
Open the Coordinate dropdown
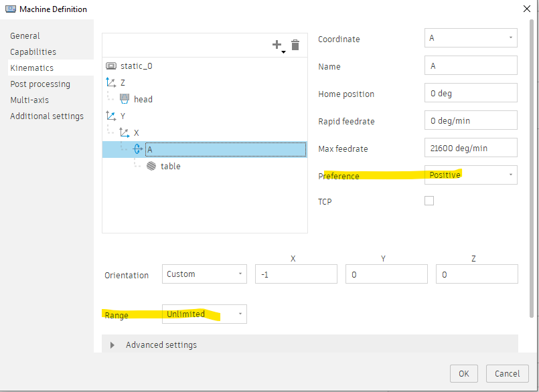point(471,37)
